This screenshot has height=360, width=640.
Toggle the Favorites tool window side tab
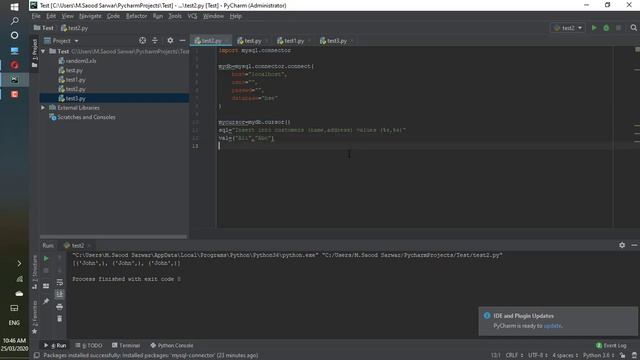tap(35, 317)
